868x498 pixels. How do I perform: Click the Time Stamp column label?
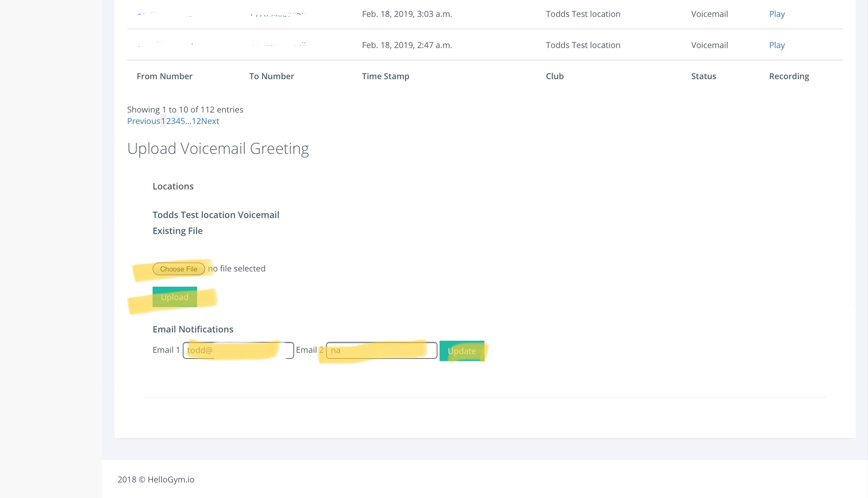pyautogui.click(x=385, y=76)
